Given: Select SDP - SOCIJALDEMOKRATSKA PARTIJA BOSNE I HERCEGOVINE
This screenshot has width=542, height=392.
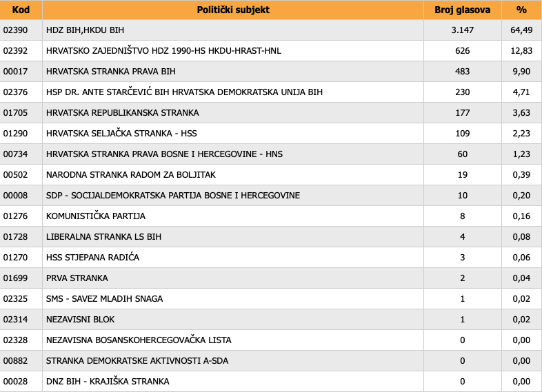Looking at the screenshot, I should click(x=173, y=196).
